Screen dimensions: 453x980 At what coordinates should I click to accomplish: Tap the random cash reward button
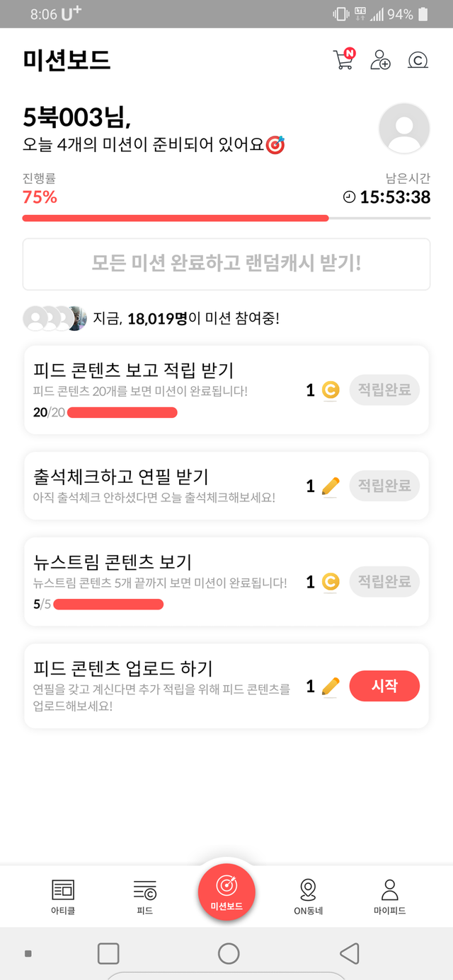226,264
